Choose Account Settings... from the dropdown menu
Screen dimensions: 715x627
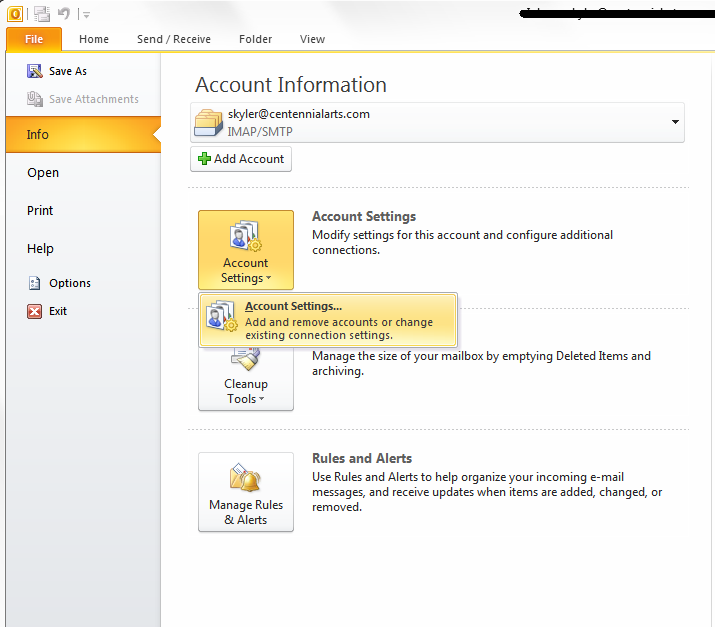tap(328, 320)
